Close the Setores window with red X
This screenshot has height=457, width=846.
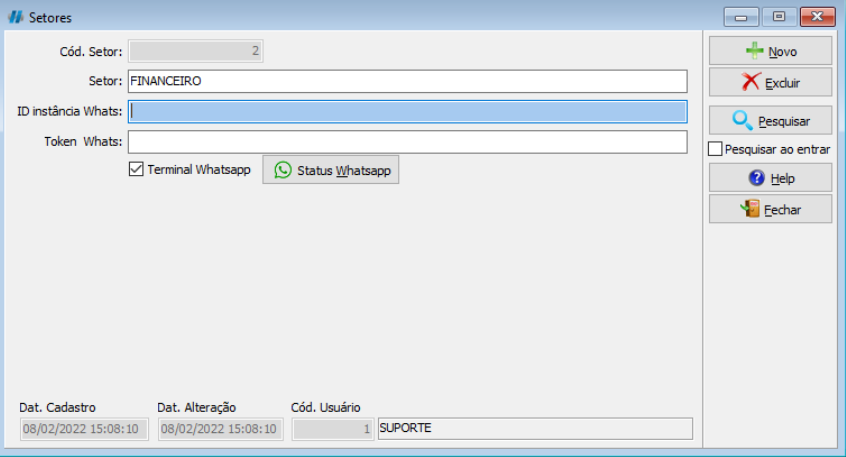point(817,17)
